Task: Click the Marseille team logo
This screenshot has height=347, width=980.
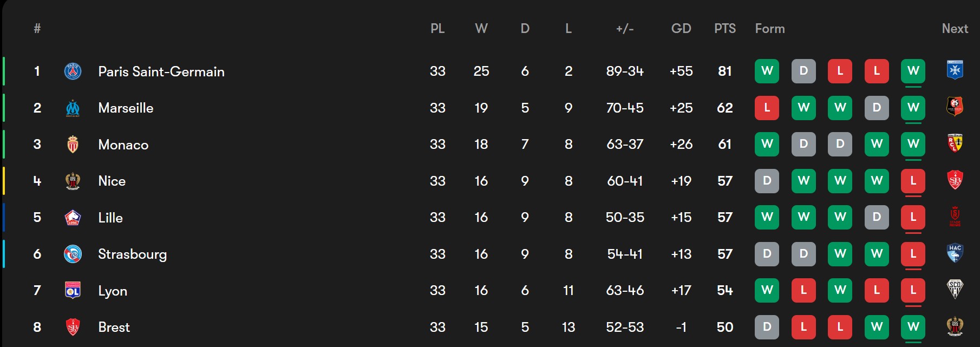Action: click(73, 108)
